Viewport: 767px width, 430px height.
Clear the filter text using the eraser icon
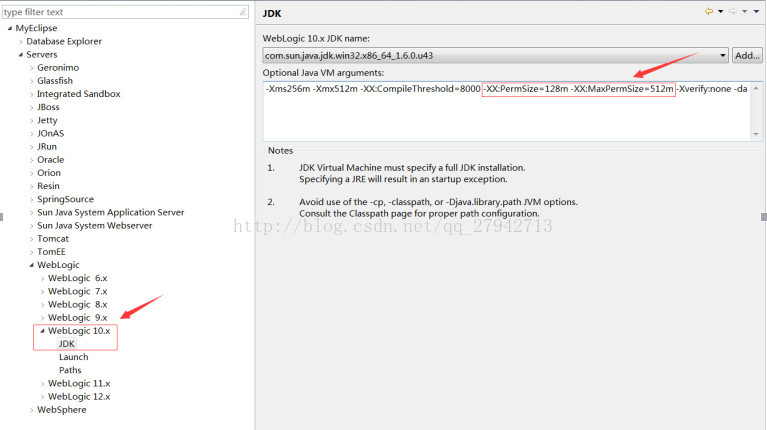pos(243,12)
